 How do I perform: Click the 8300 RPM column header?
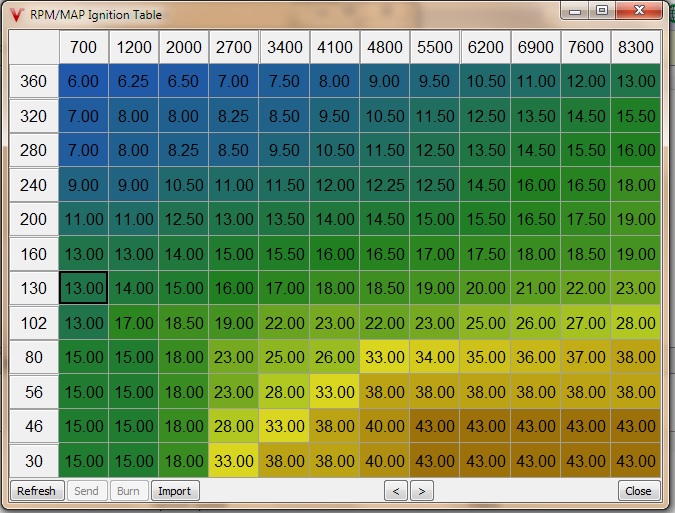click(635, 47)
